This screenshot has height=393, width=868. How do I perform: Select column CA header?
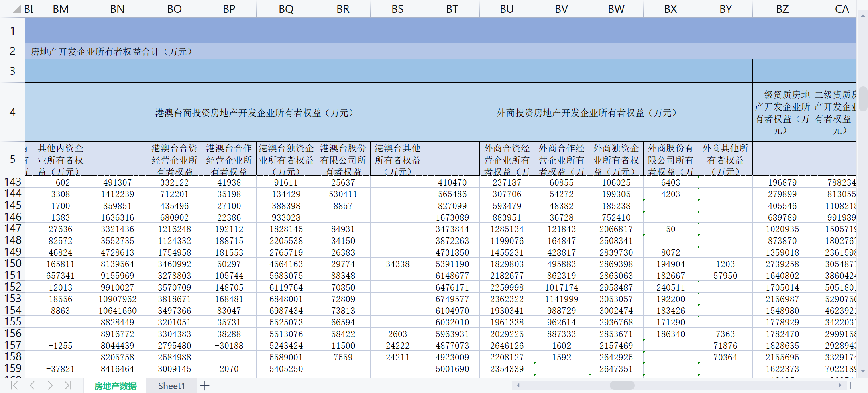pyautogui.click(x=834, y=9)
